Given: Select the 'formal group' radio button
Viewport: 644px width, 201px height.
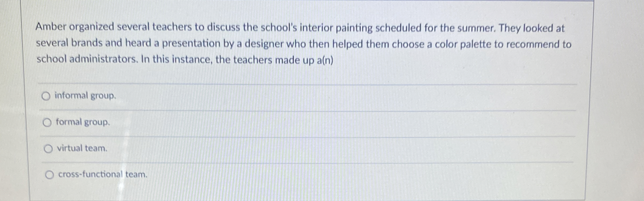Looking at the screenshot, I should (x=48, y=123).
